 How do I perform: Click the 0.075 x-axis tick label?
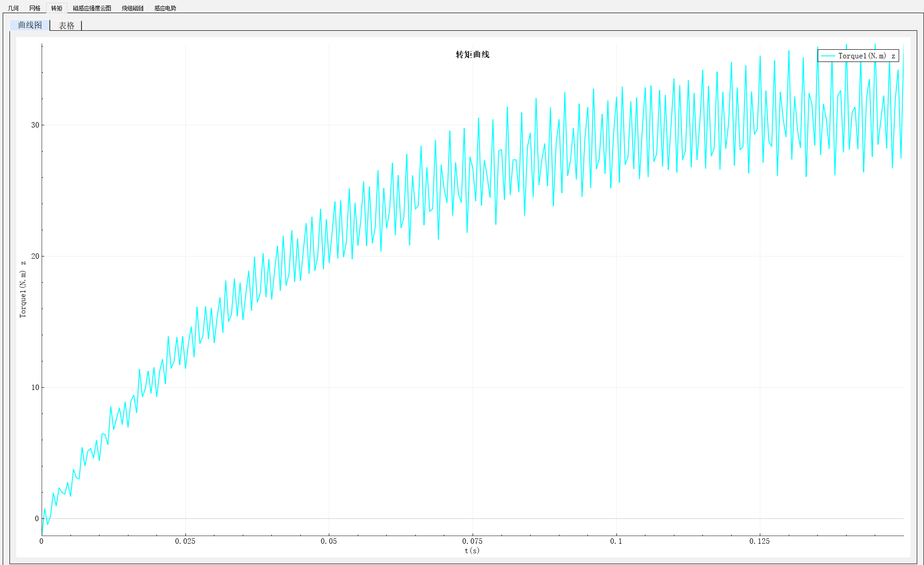click(472, 541)
